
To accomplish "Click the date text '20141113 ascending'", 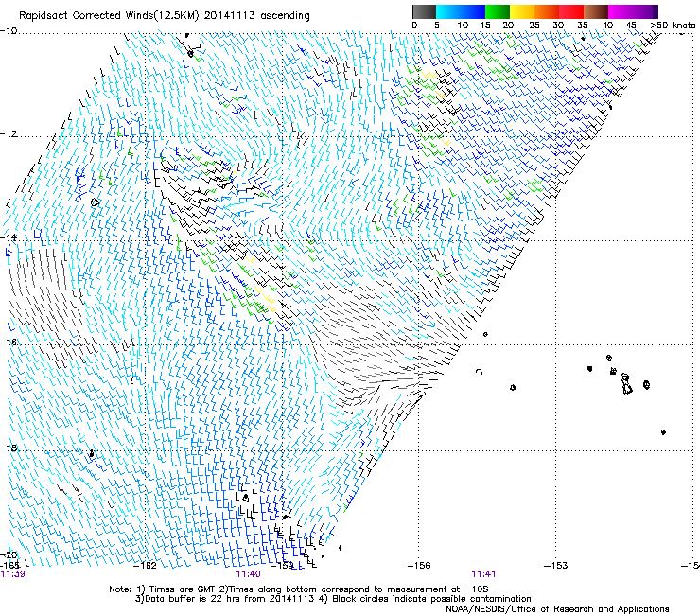I will point(256,16).
